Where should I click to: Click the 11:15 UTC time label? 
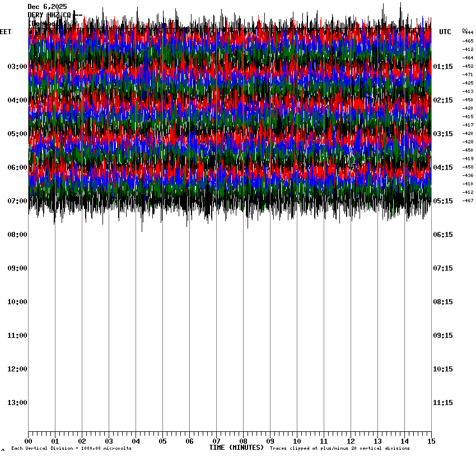click(443, 403)
